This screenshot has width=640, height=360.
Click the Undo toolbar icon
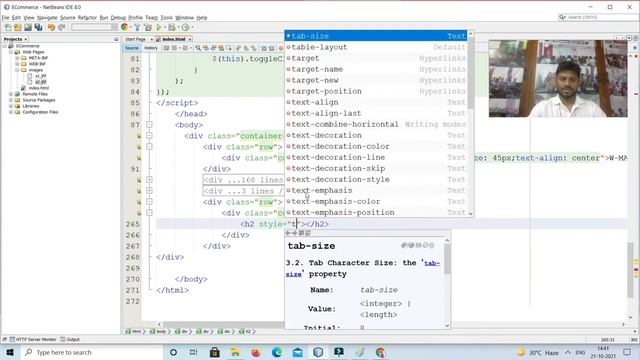tap(51, 27)
